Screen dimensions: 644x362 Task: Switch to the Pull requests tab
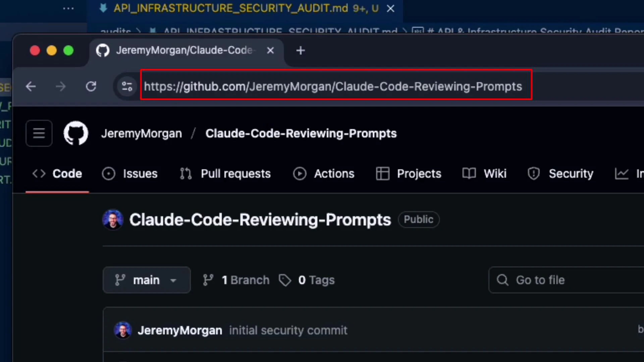tap(225, 174)
